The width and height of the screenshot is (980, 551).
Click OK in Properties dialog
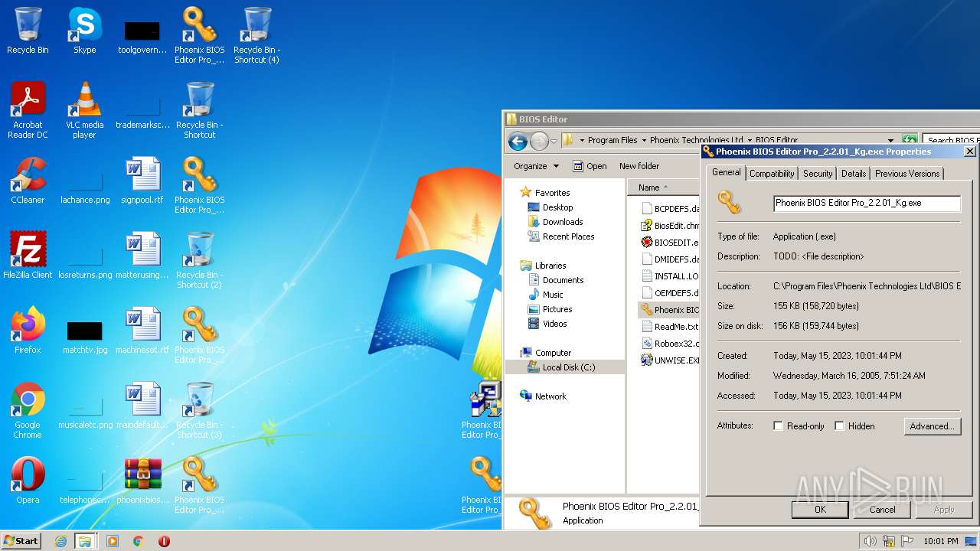(x=820, y=510)
